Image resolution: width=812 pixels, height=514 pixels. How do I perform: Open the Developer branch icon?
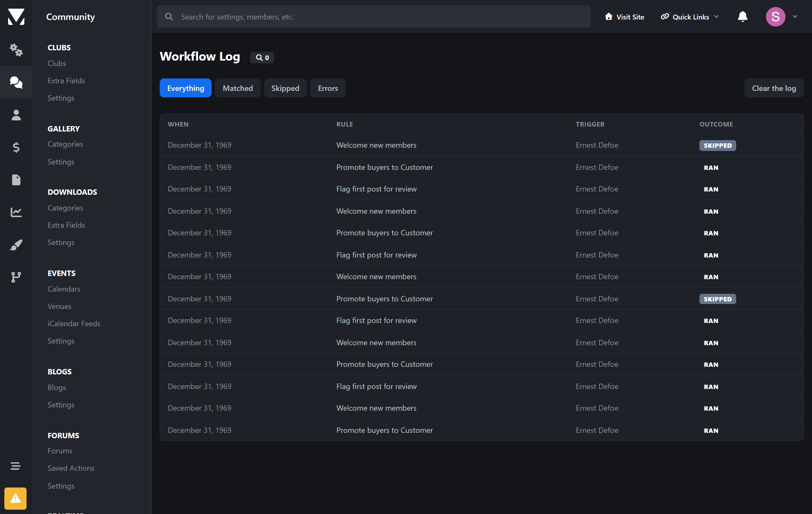pos(16,277)
